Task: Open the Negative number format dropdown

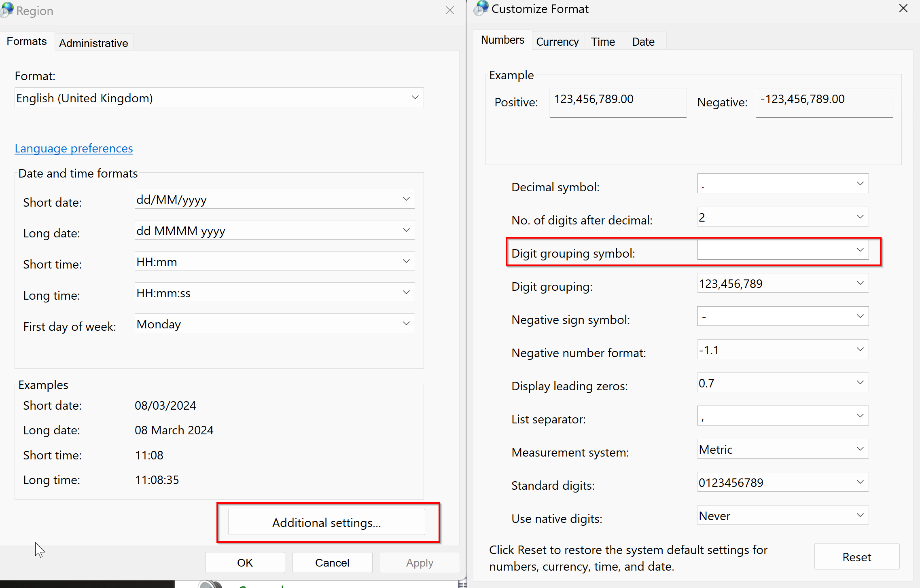Action: click(x=860, y=349)
